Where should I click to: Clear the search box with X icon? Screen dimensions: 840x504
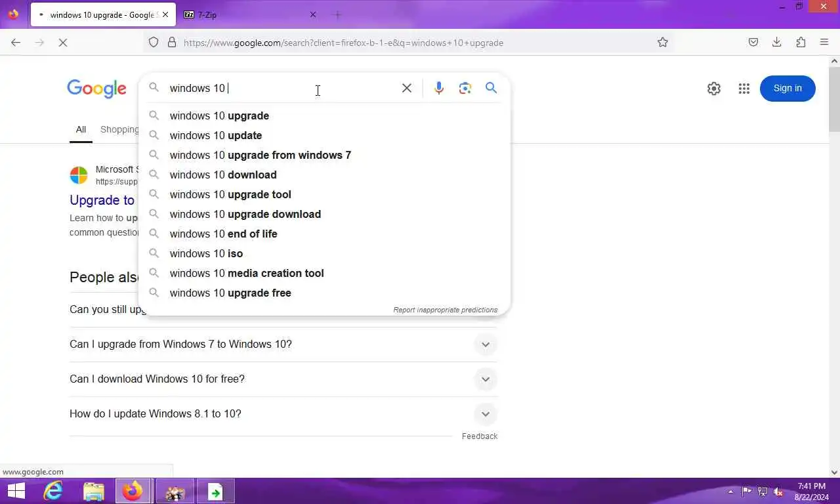(x=407, y=88)
